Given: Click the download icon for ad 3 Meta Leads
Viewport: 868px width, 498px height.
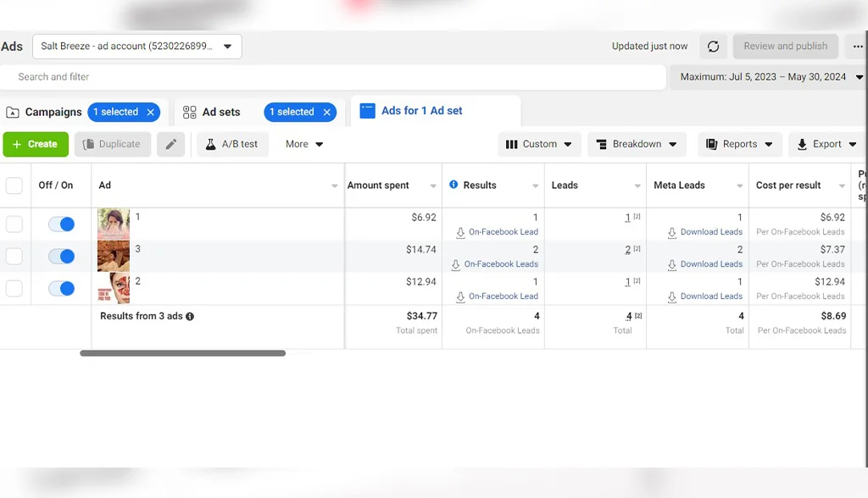Looking at the screenshot, I should coord(672,264).
